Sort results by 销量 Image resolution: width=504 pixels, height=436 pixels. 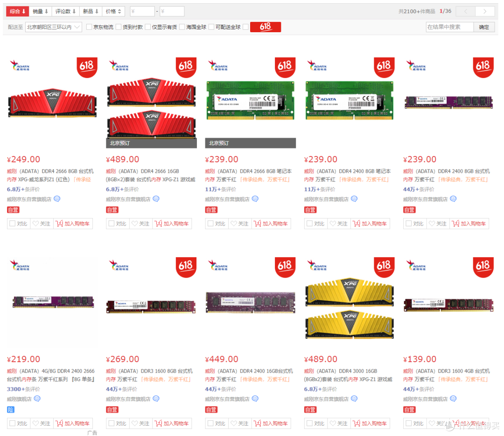[41, 11]
